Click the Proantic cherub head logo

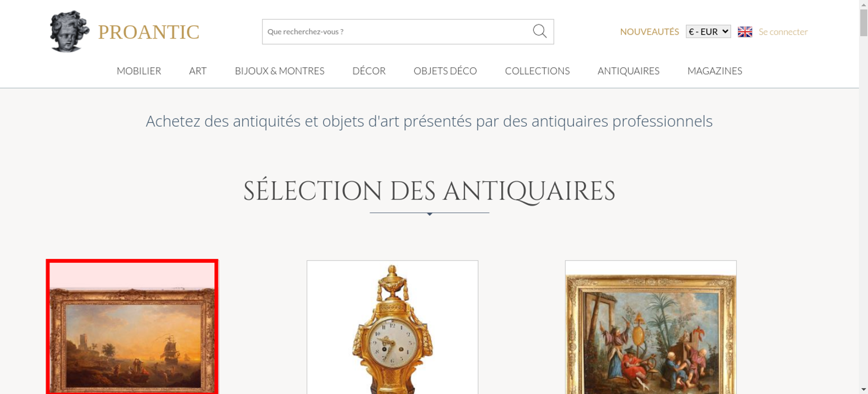69,32
